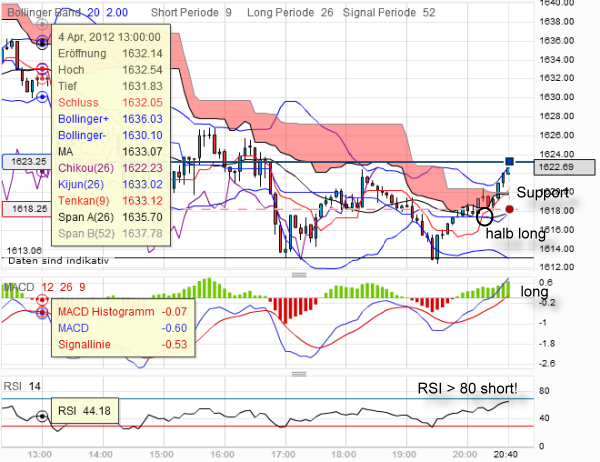This screenshot has width=600, height=462.
Task: Click the 'Kijun(26) 1633.02' tooltip row
Action: coord(110,184)
